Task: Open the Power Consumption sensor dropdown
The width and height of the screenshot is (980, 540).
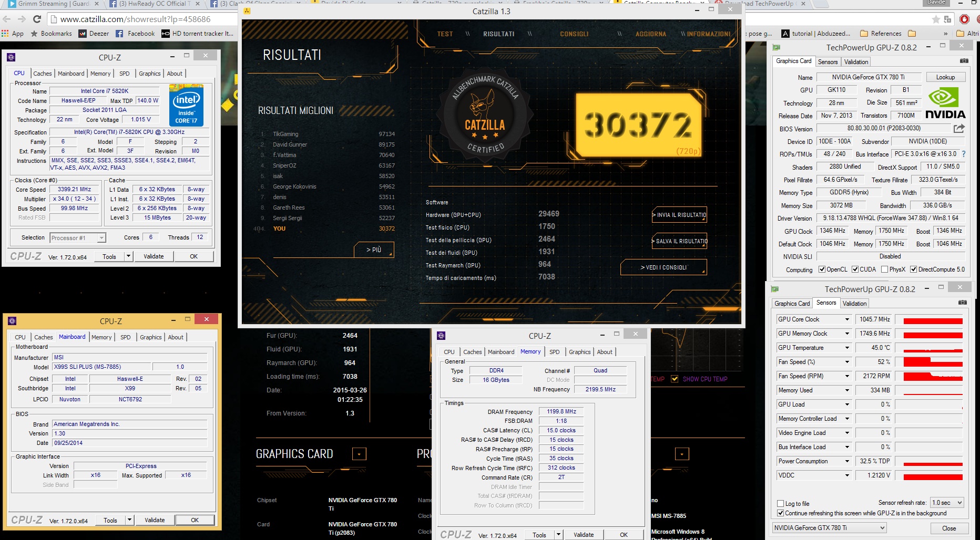Action: point(847,461)
